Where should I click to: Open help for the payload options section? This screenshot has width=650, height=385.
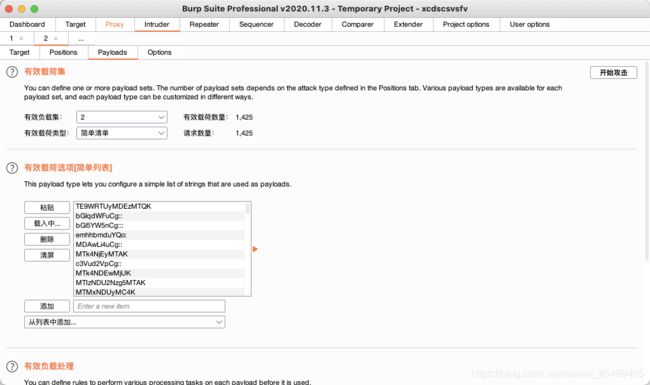point(12,168)
